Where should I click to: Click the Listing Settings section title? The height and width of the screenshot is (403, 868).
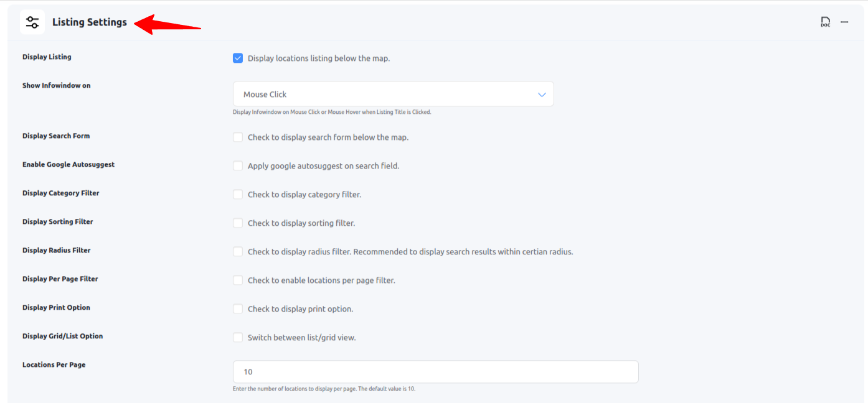pos(89,22)
